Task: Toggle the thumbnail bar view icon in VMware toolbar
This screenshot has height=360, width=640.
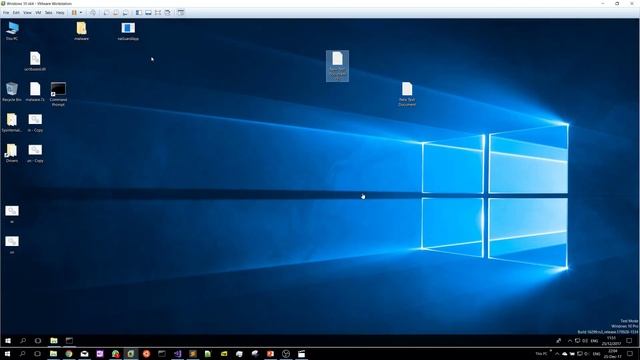Action: [x=149, y=13]
